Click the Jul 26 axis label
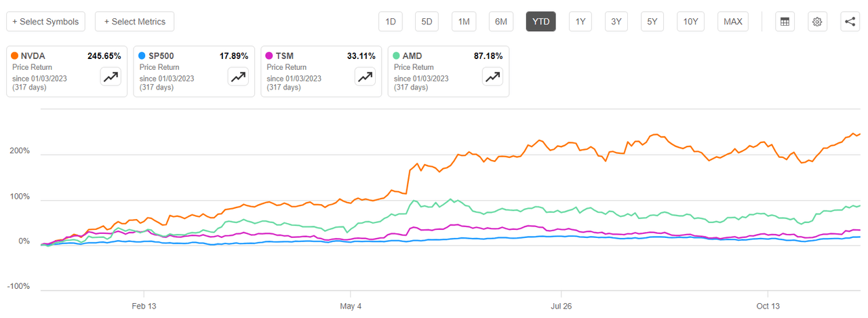The height and width of the screenshot is (318, 868). coord(561,306)
